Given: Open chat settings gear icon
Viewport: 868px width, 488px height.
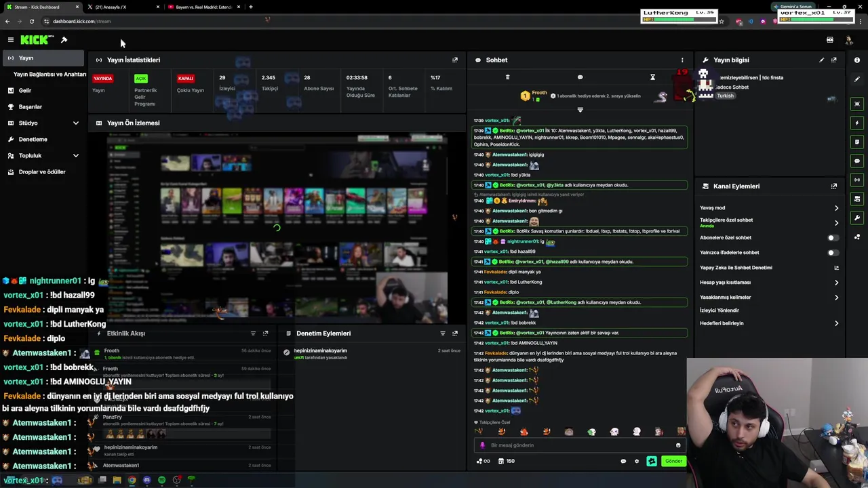Looking at the screenshot, I should click(x=636, y=461).
